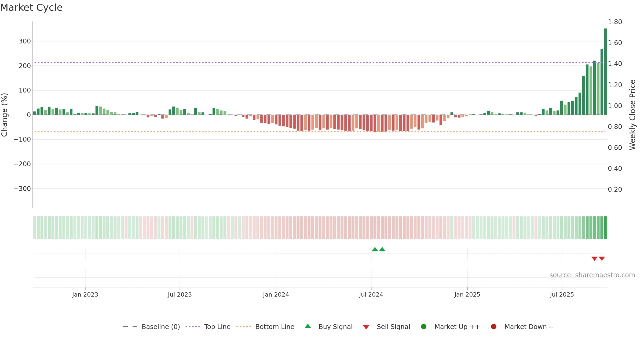Click the dark red Market Down circle icon
This screenshot has width=644, height=362.
[x=493, y=327]
